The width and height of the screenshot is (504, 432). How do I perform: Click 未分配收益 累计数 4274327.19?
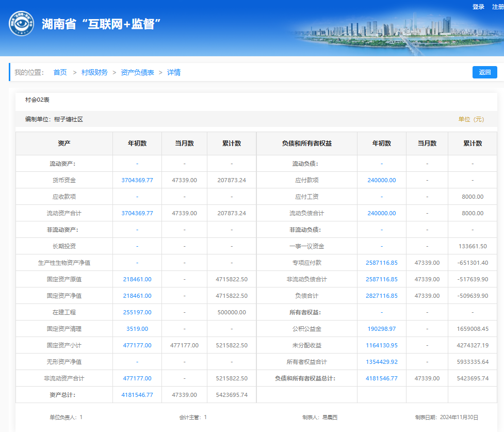pos(473,345)
